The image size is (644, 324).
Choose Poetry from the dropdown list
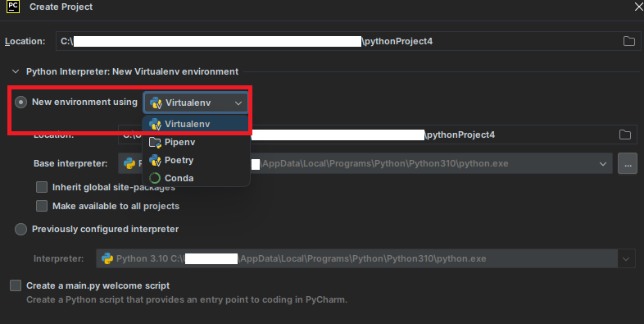point(196,160)
